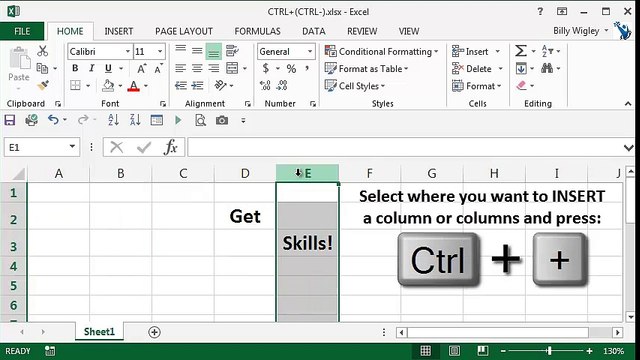Toggle Center alignment

[x=197, y=68]
